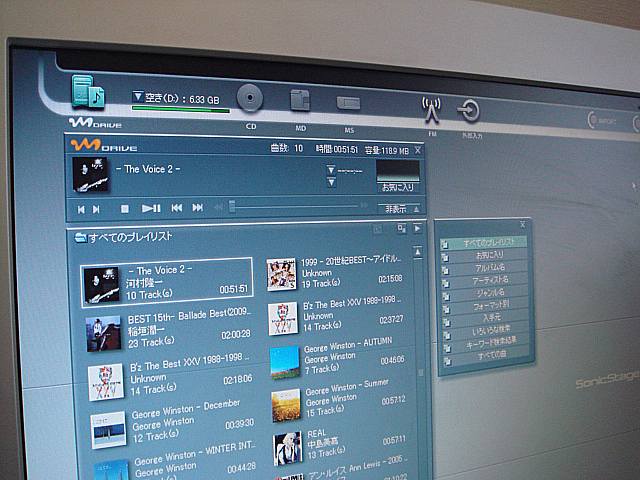The width and height of the screenshot is (640, 480).
Task: Open the My Library music icon
Action: pyautogui.click(x=88, y=92)
